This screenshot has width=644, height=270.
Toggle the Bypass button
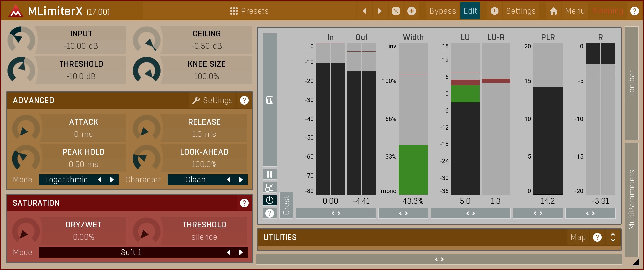(442, 11)
